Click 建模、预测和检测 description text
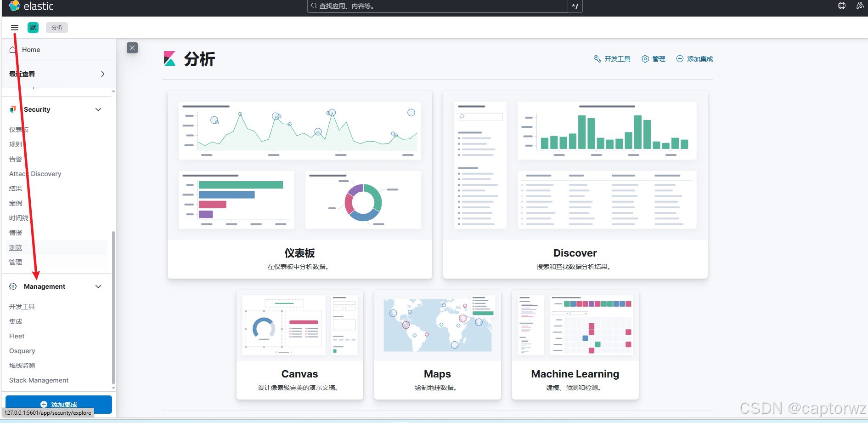Viewport: 868px width, 423px height. coord(574,388)
